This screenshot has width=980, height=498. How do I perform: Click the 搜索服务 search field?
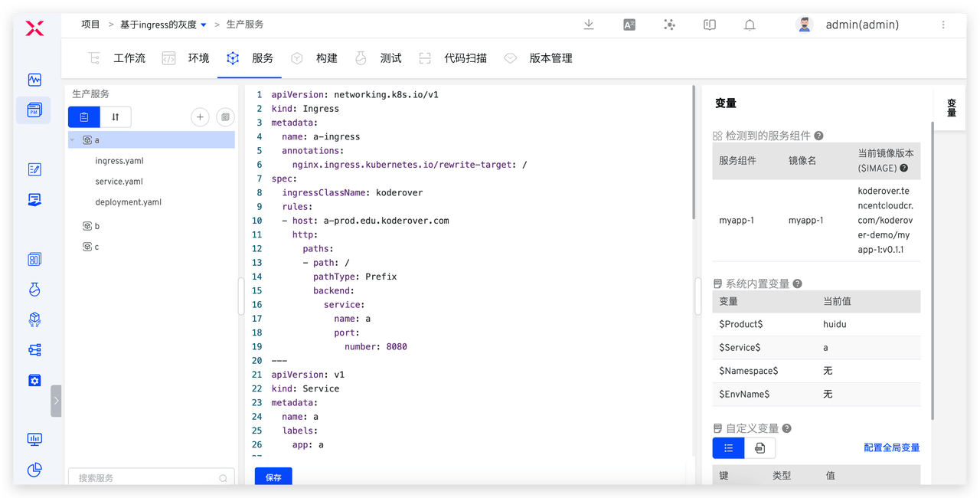click(145, 477)
